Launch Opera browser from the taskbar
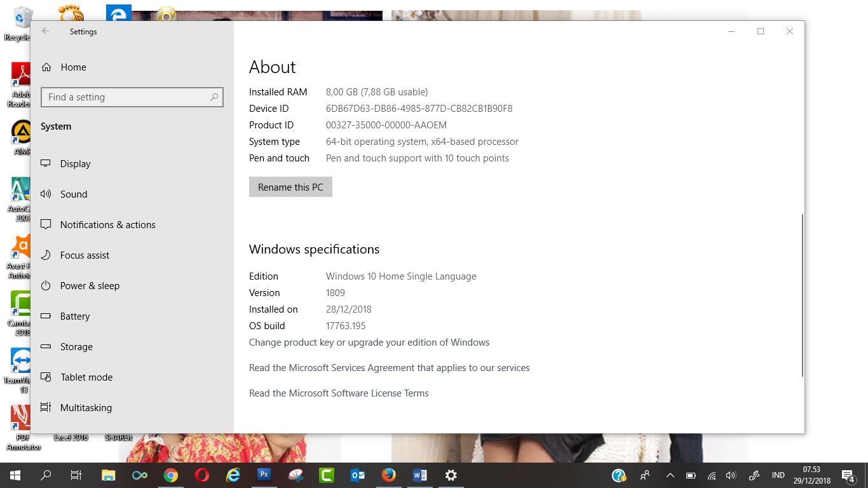 point(202,475)
